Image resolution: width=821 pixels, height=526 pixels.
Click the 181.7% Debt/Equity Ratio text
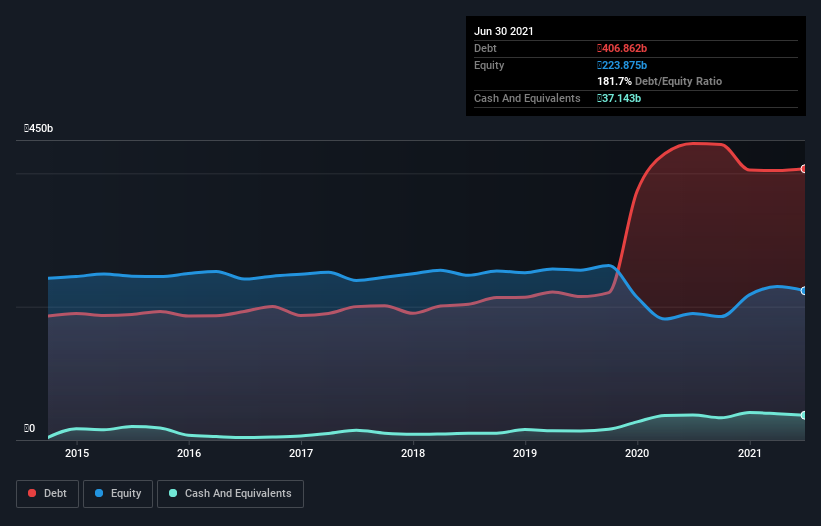(x=660, y=82)
